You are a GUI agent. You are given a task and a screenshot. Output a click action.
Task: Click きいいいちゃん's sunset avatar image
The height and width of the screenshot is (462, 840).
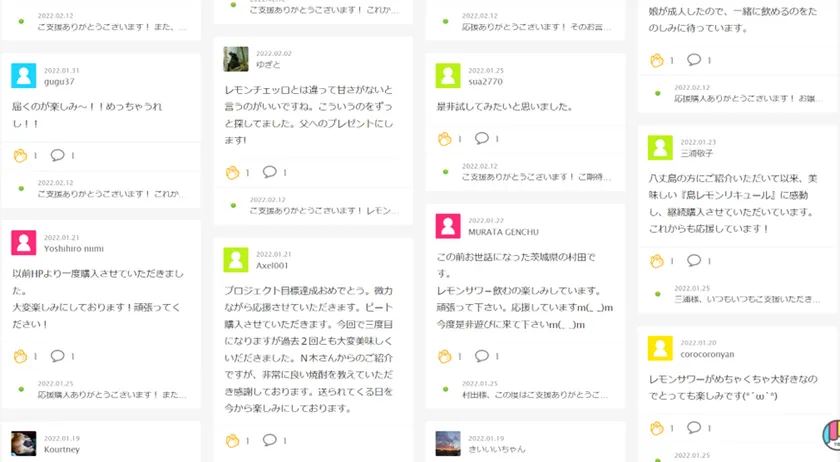pos(448,444)
